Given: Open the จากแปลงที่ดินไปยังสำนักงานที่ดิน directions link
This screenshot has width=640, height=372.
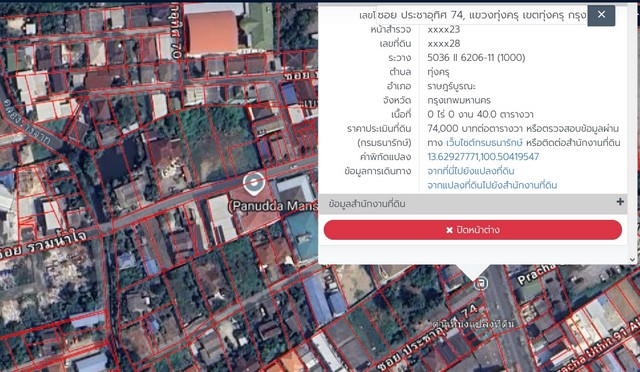Looking at the screenshot, I should 492,185.
